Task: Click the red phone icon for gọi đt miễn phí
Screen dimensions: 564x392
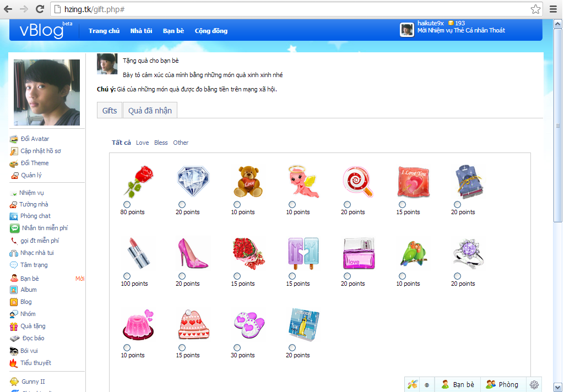Action: [14, 241]
